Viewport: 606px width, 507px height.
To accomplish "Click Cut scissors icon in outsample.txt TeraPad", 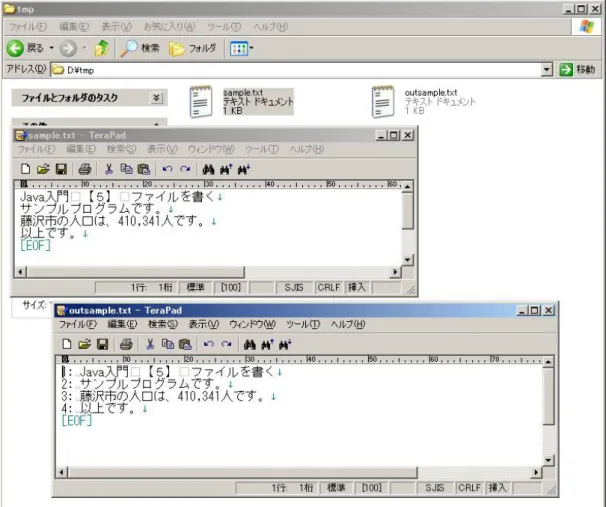I will pos(150,344).
